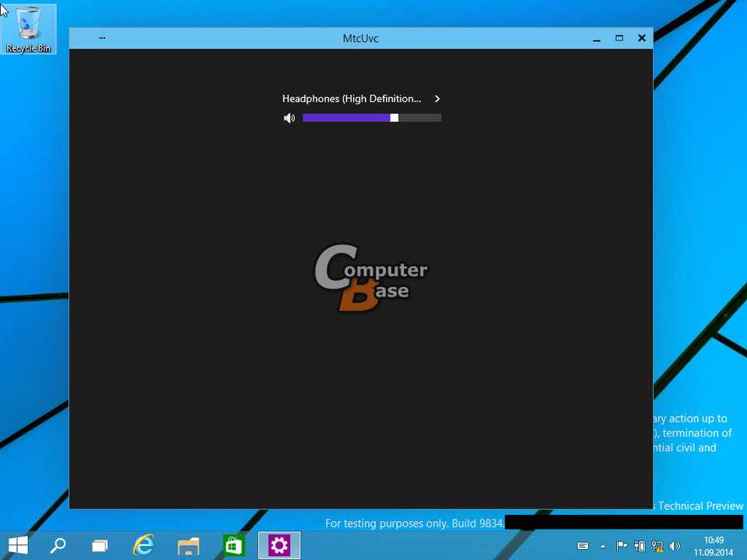Show hidden tray icons with up arrow

pyautogui.click(x=602, y=546)
